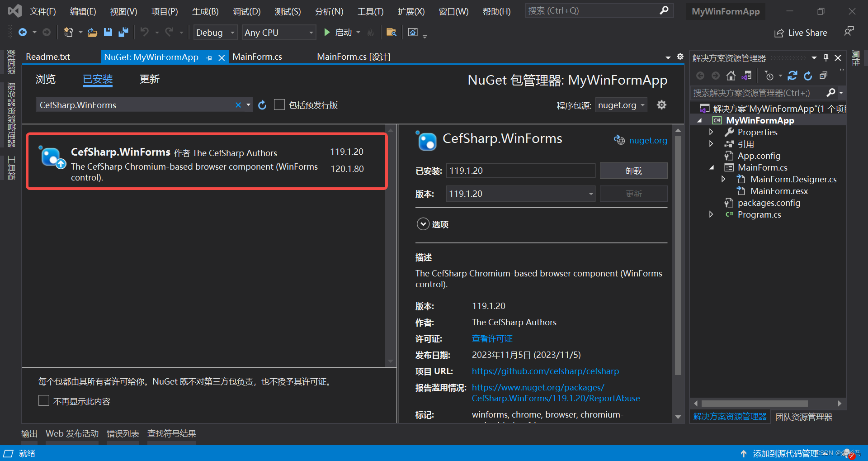This screenshot has width=868, height=461.
Task: Open the cefsharp GitHub project URL
Action: pos(545,371)
